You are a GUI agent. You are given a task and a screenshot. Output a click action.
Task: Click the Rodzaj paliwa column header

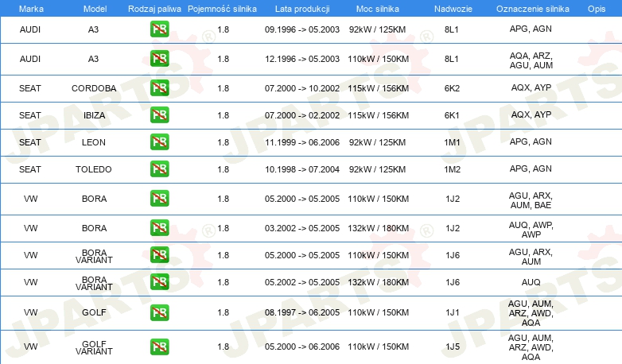pyautogui.click(x=154, y=9)
